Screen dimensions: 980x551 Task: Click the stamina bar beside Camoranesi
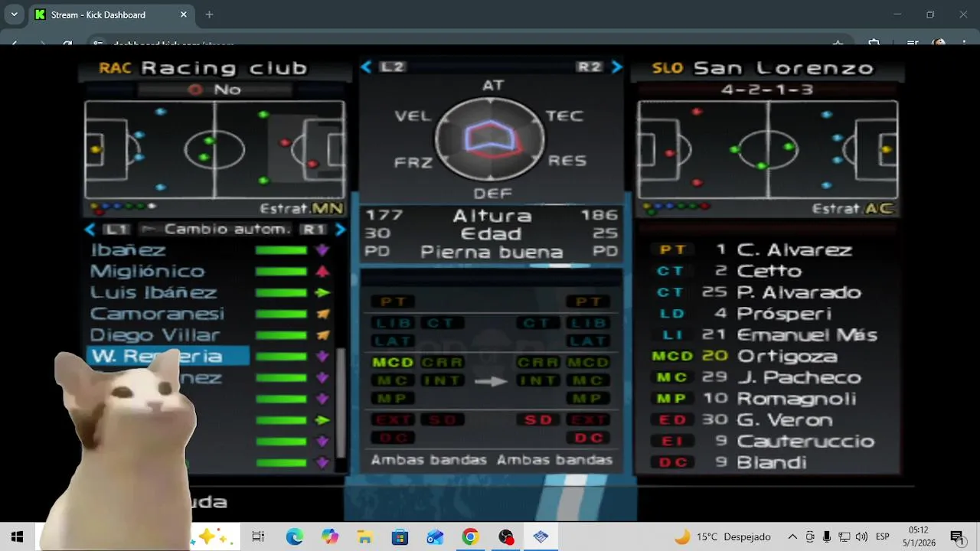point(281,314)
